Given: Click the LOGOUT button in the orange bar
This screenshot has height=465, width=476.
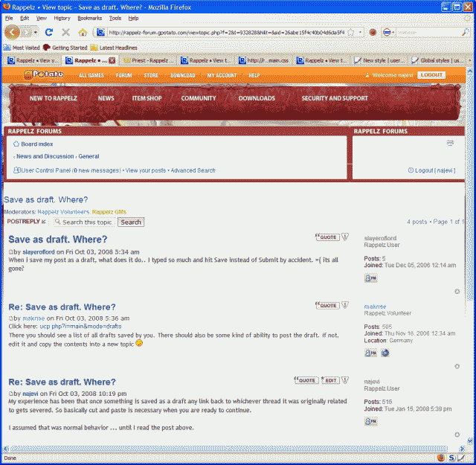Looking at the screenshot, I should coord(431,75).
